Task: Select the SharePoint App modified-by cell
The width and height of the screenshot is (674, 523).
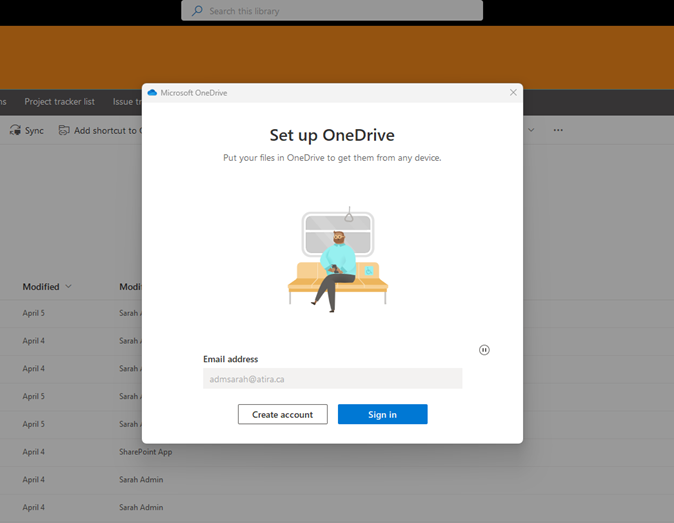Action: coord(145,452)
